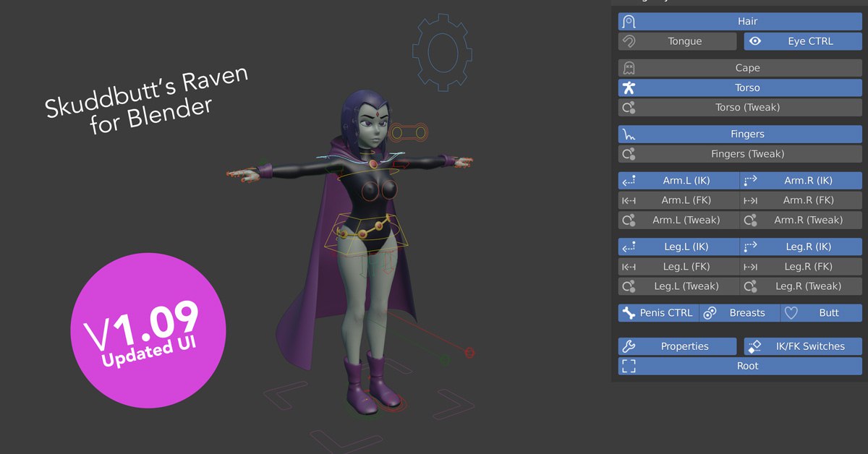Viewport: 868px width, 454px height.
Task: Enable the Tongue rig layer
Action: [x=677, y=41]
